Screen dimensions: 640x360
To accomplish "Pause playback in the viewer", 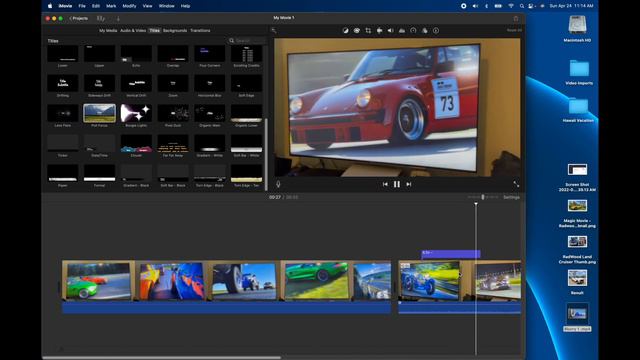I will click(397, 184).
